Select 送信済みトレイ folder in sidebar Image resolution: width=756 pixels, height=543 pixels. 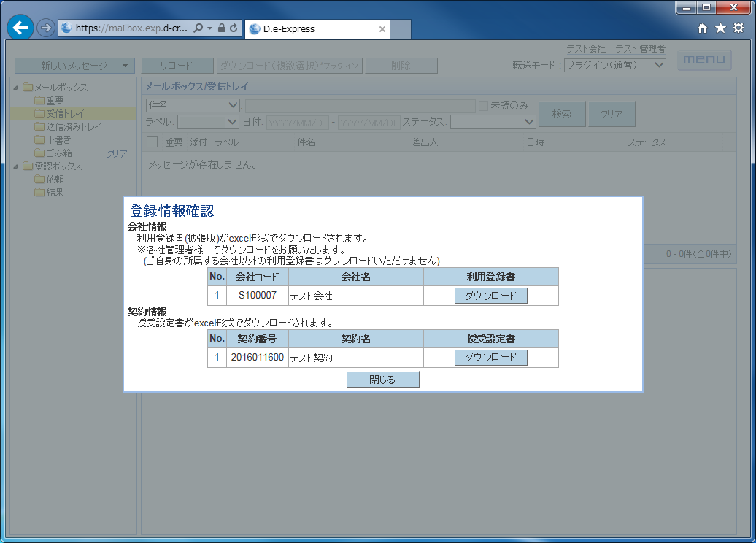(74, 127)
